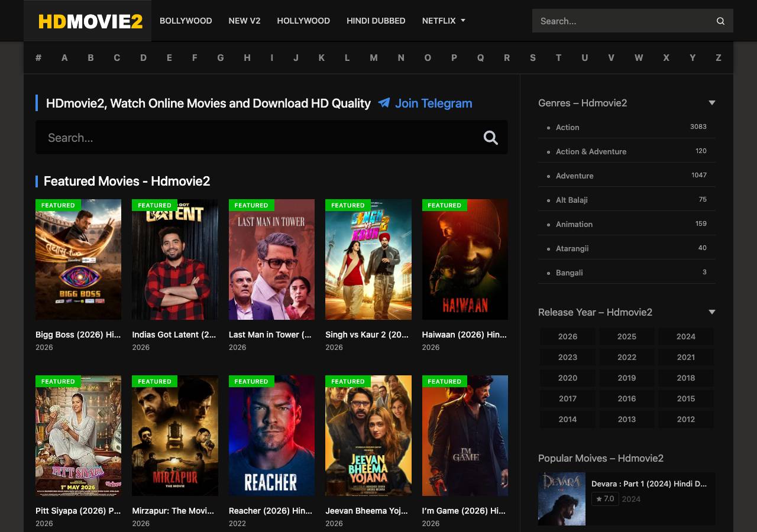Image resolution: width=757 pixels, height=532 pixels.
Task: Select release year 2025
Action: [x=627, y=336]
